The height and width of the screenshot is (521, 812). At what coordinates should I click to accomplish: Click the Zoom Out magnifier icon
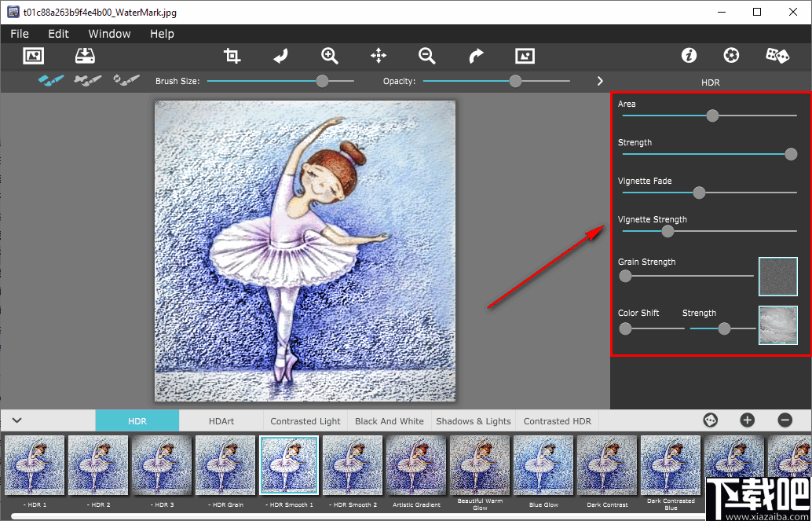pos(427,56)
